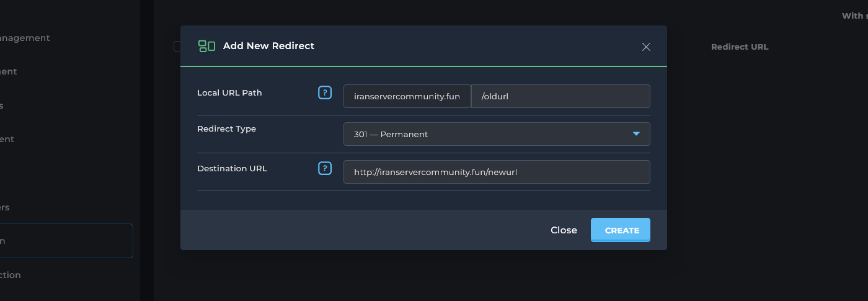
Task: Open the sidebar item ending in "anagement"
Action: (x=25, y=38)
